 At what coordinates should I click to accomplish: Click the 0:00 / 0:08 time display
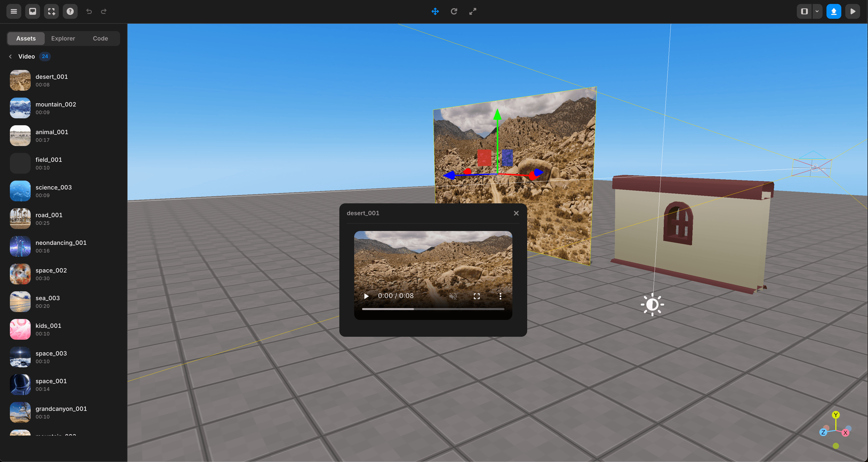(x=396, y=296)
